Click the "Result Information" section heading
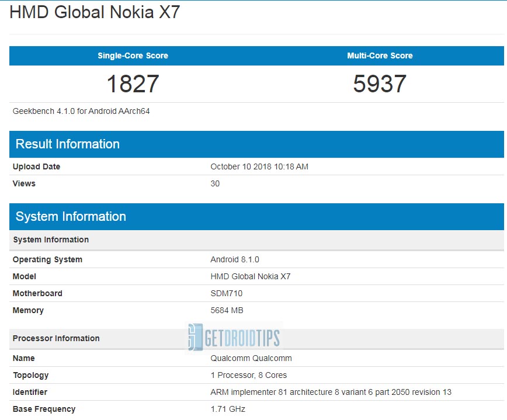The image size is (507, 420). click(68, 144)
